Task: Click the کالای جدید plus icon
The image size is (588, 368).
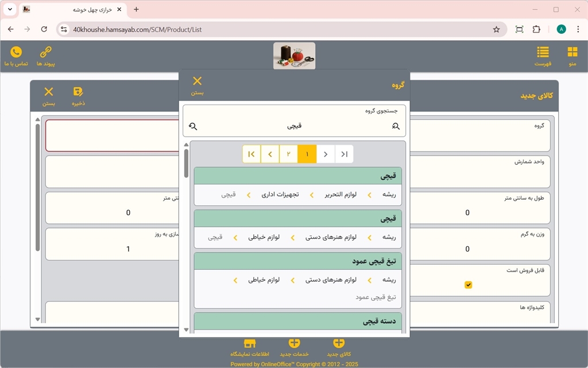Action: coord(339,346)
